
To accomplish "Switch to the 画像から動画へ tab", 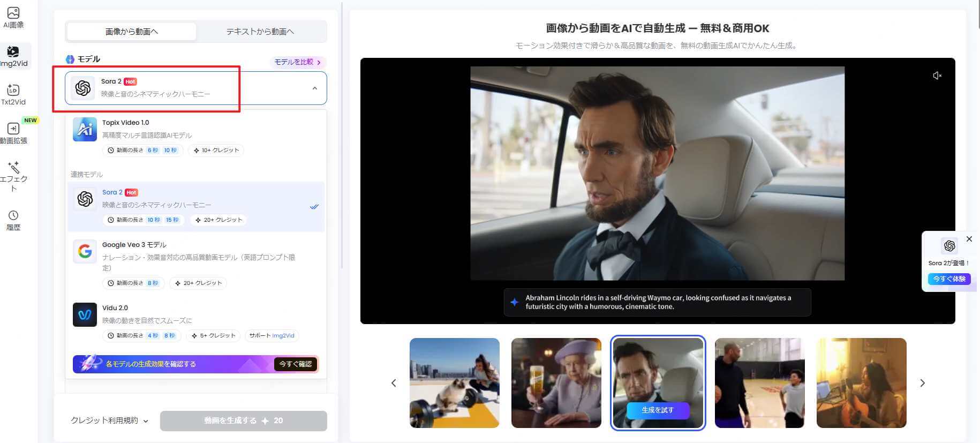I will click(x=132, y=32).
